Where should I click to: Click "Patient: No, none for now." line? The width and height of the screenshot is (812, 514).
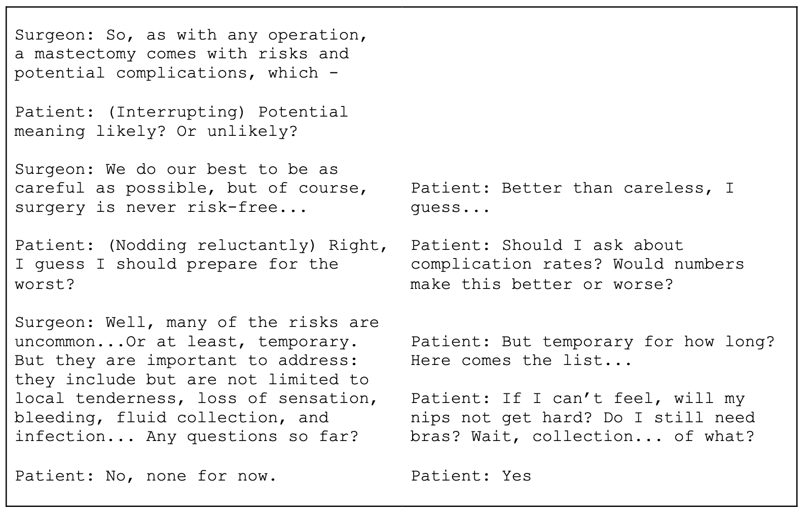(146, 476)
